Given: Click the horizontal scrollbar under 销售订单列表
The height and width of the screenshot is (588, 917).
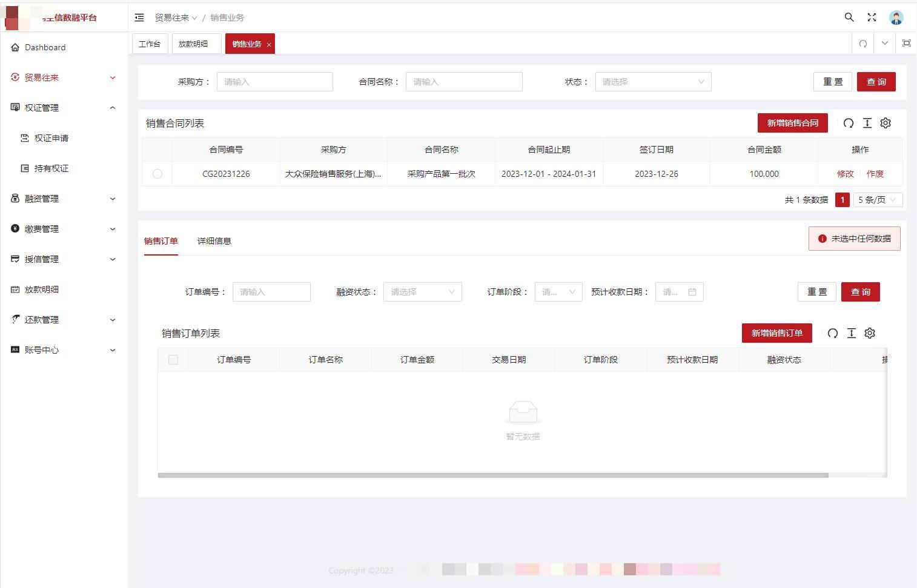Looking at the screenshot, I should point(492,475).
